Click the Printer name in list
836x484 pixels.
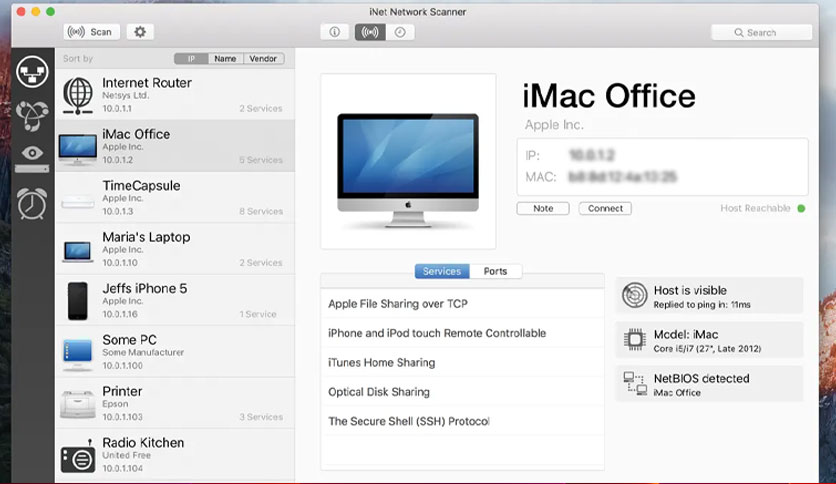[122, 391]
